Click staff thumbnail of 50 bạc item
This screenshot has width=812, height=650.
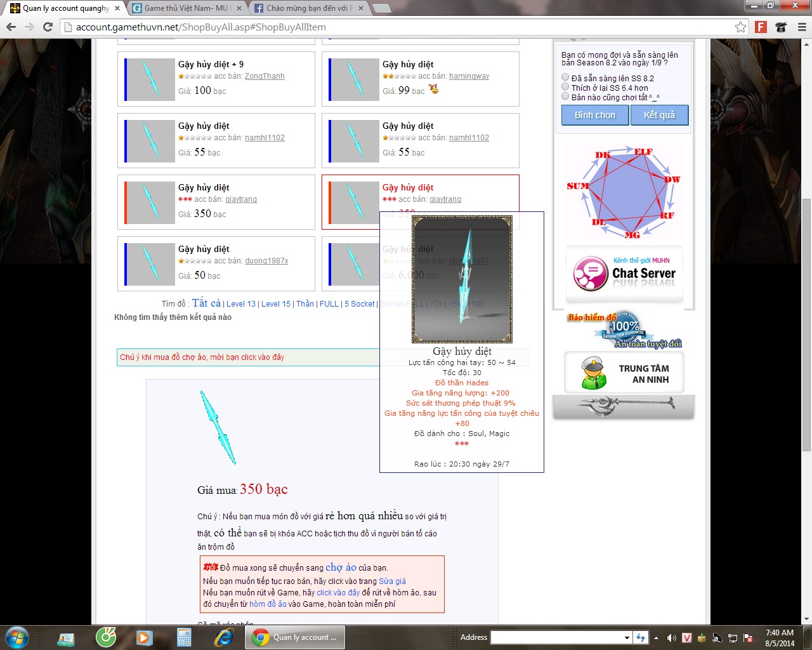(x=151, y=264)
